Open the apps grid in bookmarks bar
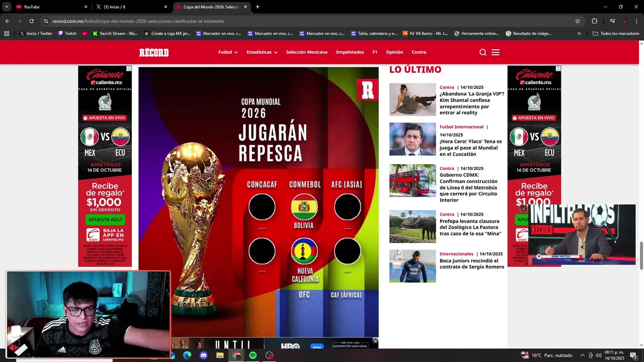 tap(7, 34)
